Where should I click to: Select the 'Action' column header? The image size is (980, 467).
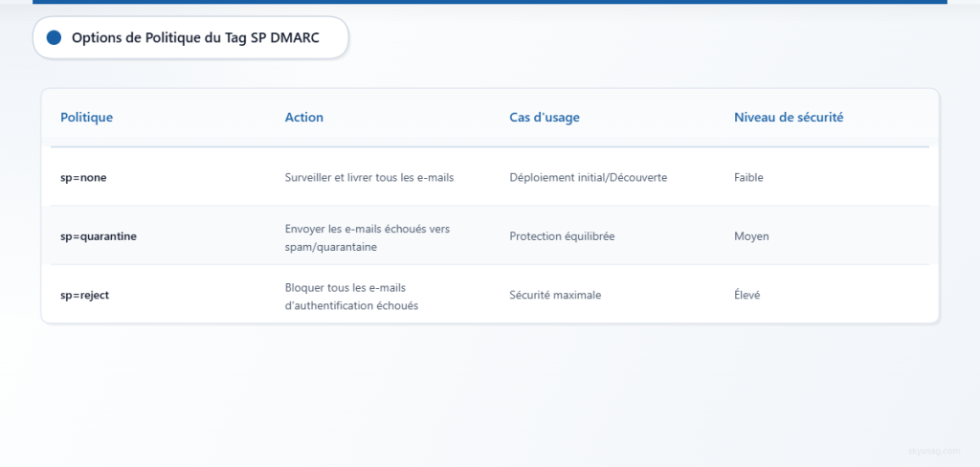[x=303, y=117]
